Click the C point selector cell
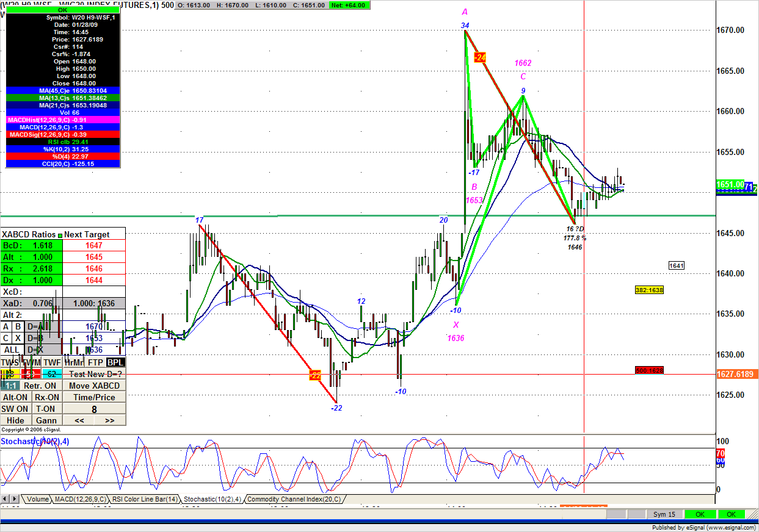 (x=6, y=338)
